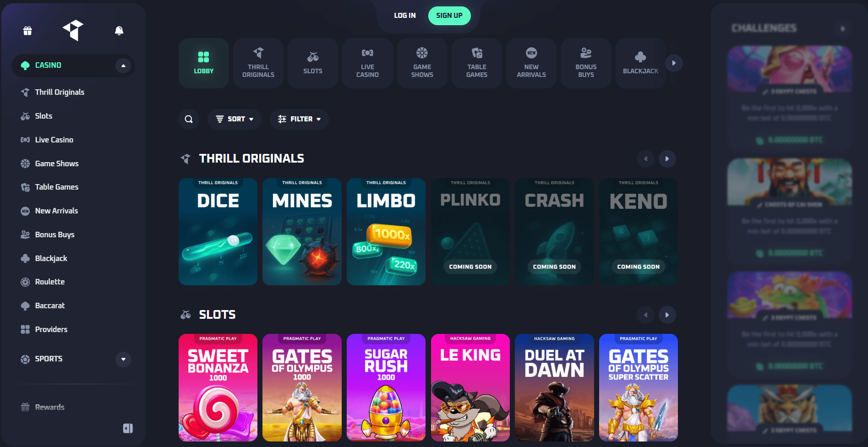Open Roulette in the sidebar

[x=43, y=282]
